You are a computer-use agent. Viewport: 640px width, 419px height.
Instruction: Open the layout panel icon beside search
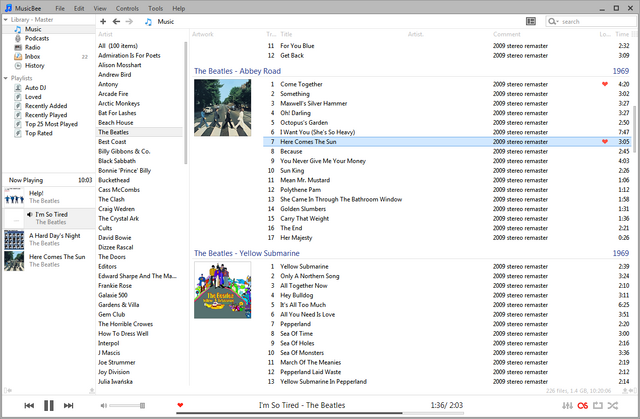tap(530, 21)
